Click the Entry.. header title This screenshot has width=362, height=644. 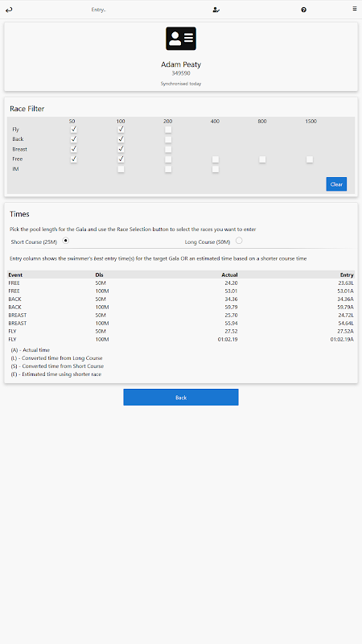click(x=98, y=10)
